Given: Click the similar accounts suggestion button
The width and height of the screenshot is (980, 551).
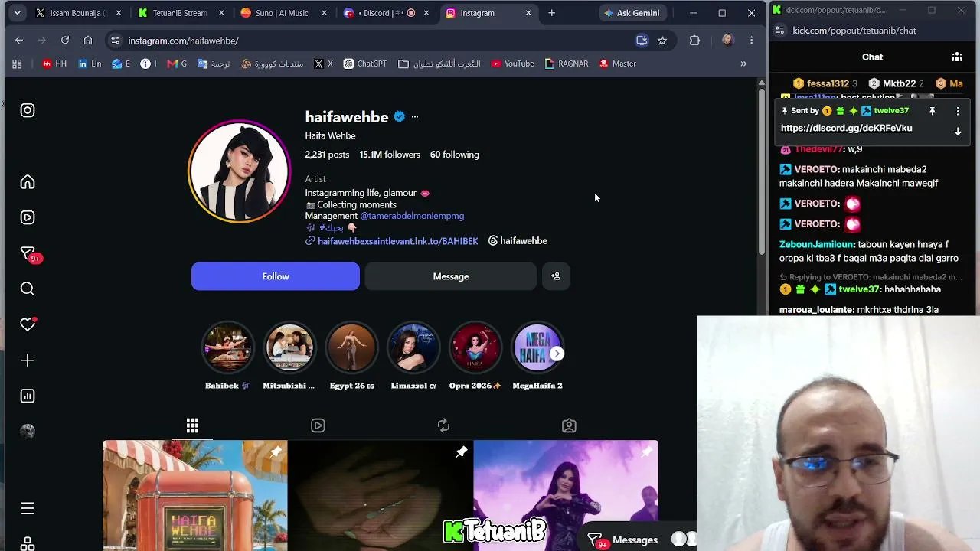Looking at the screenshot, I should (x=556, y=276).
